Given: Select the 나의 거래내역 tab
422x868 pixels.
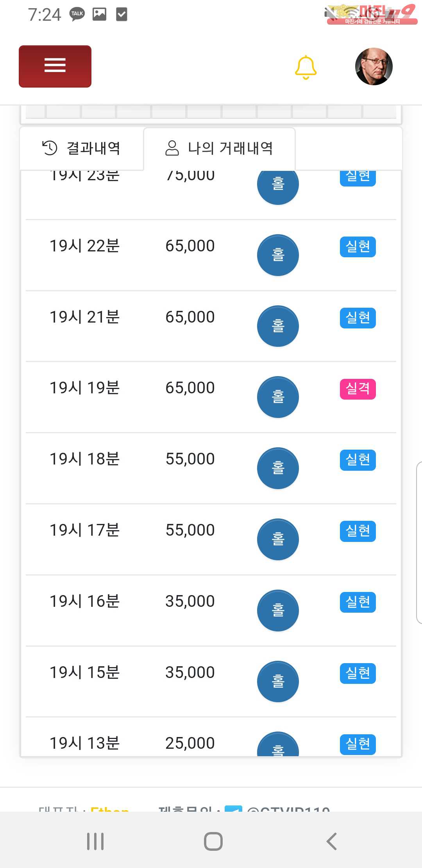Looking at the screenshot, I should [219, 149].
